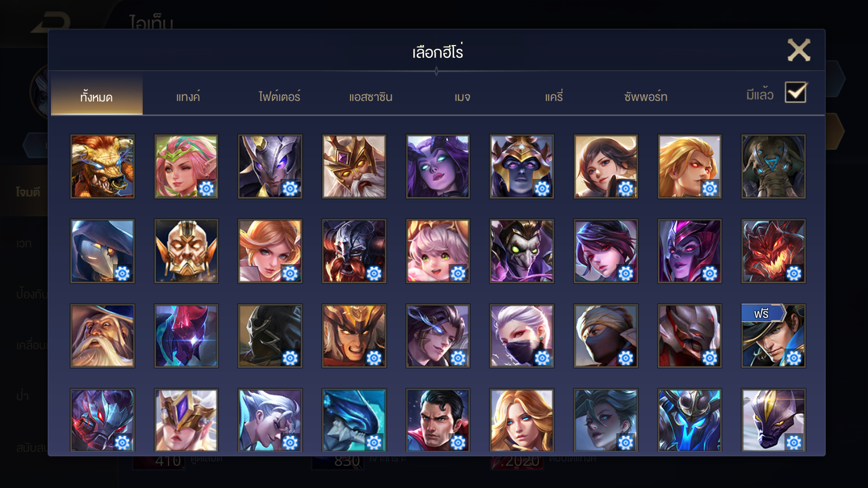Image resolution: width=868 pixels, height=488 pixels.
Task: Switch to the แทงค์ tab
Action: coord(188,97)
